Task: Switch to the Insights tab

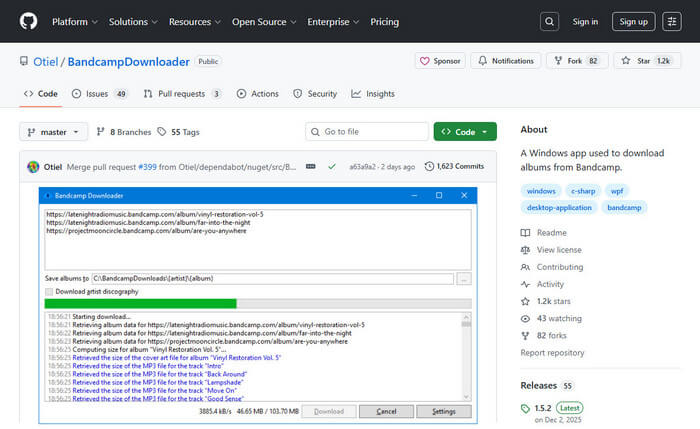Action: [x=373, y=94]
